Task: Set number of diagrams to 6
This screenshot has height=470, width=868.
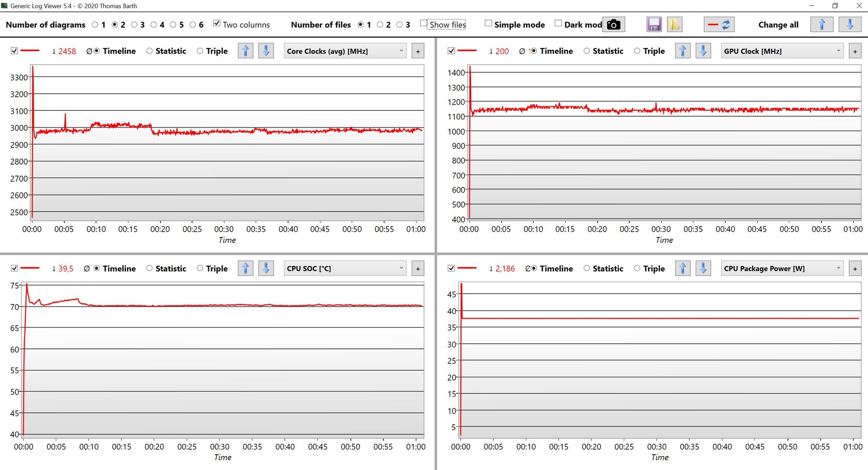Action: coord(193,24)
